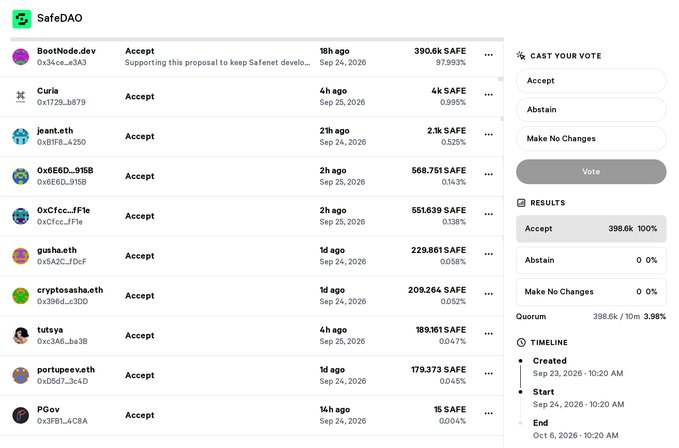Click the End timeline marker dot

click(x=521, y=423)
